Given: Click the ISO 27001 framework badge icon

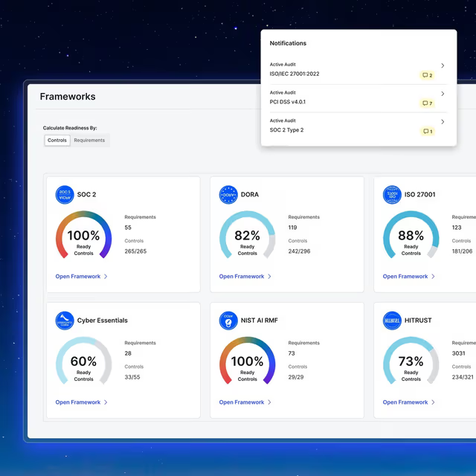Looking at the screenshot, I should (392, 195).
